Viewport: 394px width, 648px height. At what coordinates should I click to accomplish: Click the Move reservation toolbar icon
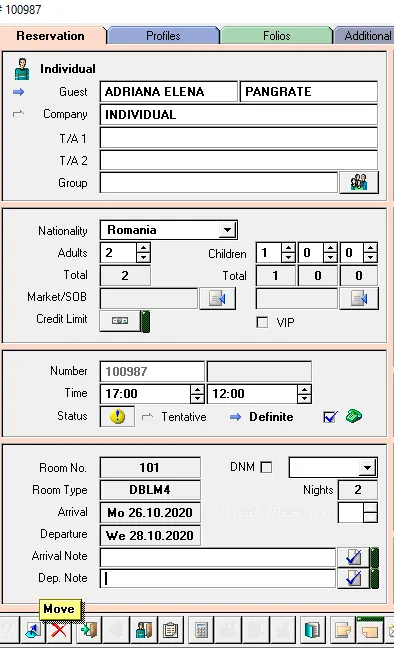pos(32,630)
